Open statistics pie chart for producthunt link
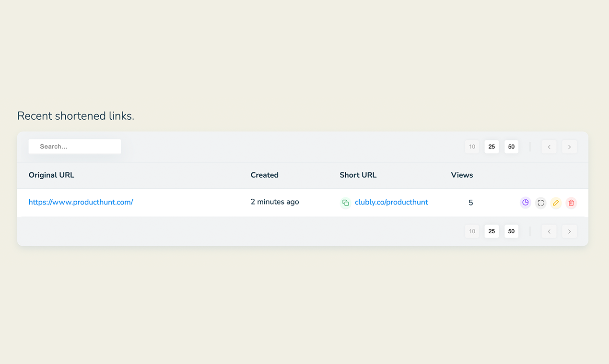This screenshot has width=609, height=364. [526, 203]
